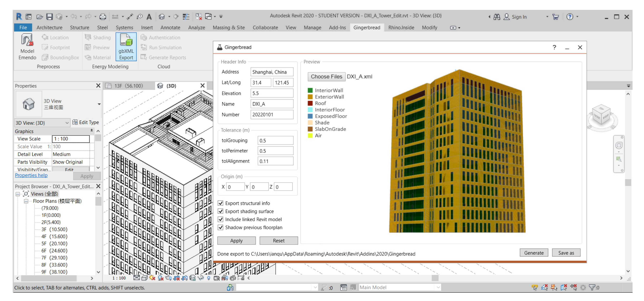Toggle Include linked Revit model checkbox
The height and width of the screenshot is (301, 644).
(220, 219)
